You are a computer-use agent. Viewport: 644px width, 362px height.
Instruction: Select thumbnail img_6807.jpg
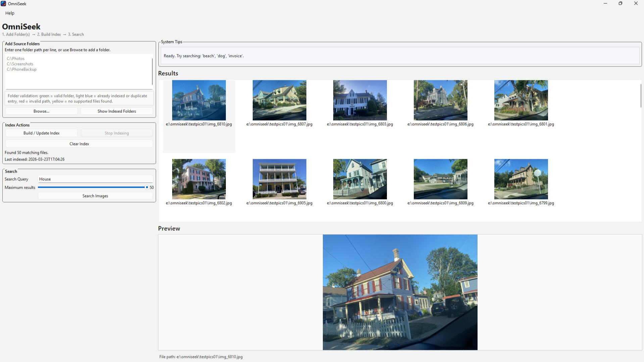coord(279,100)
